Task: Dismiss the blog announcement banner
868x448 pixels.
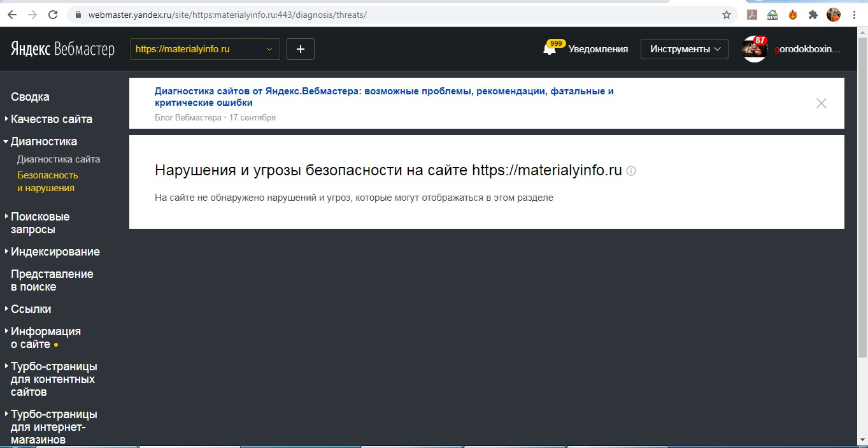Action: click(822, 103)
